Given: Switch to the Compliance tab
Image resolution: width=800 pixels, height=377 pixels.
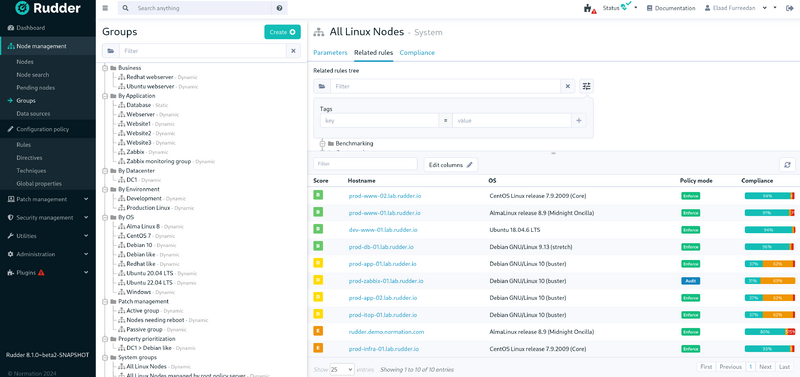Looking at the screenshot, I should pyautogui.click(x=417, y=53).
